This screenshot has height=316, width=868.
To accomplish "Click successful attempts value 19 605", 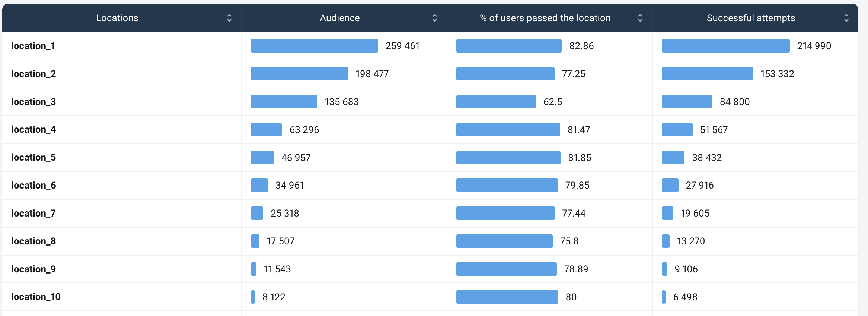I will (695, 213).
